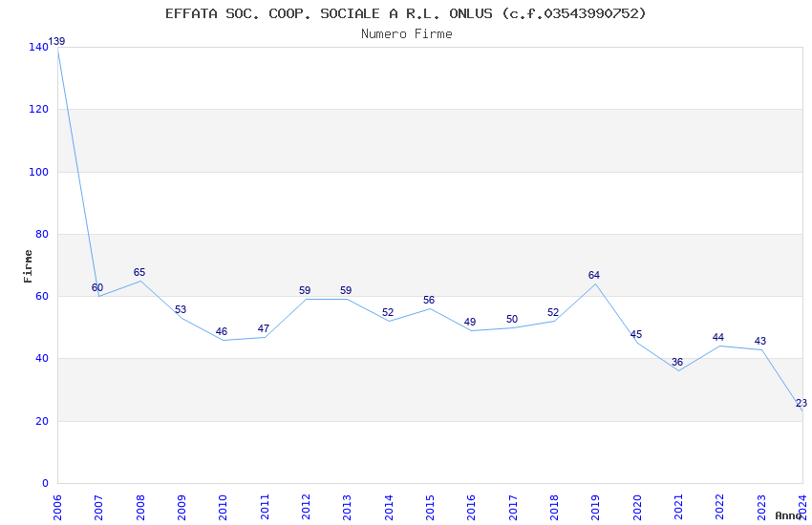Viewport: 812px width, 525px height.
Task: Select the 52 data label for 2018
Action: point(553,312)
